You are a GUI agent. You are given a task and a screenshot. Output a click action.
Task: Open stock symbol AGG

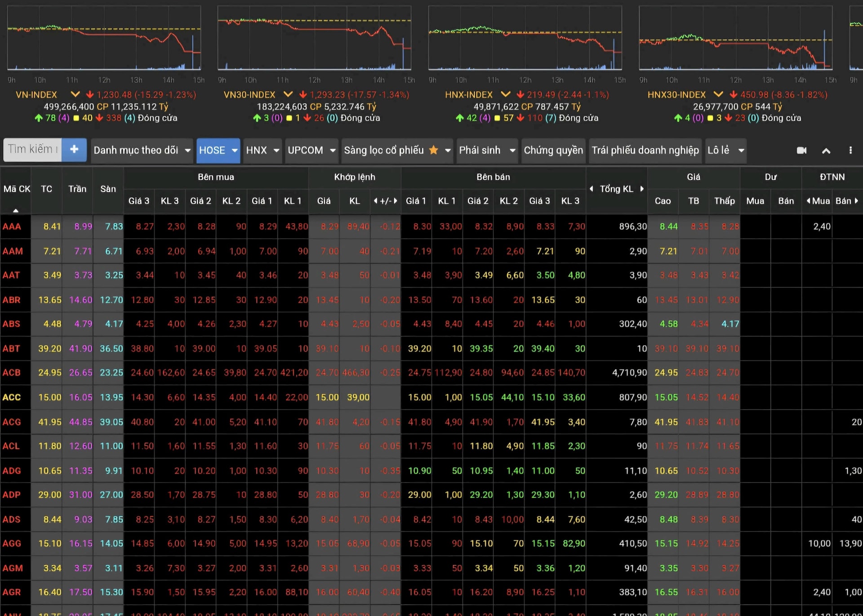12,543
